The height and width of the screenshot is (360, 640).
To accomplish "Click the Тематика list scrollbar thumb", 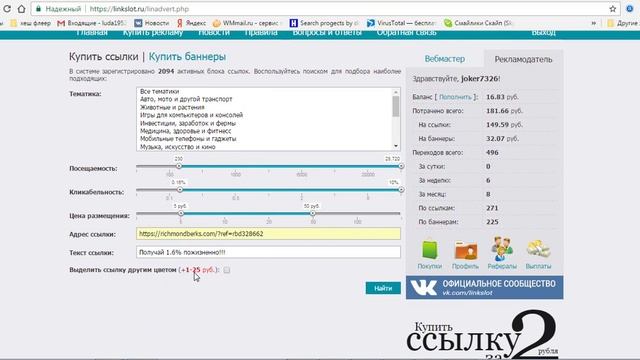I will (396, 106).
